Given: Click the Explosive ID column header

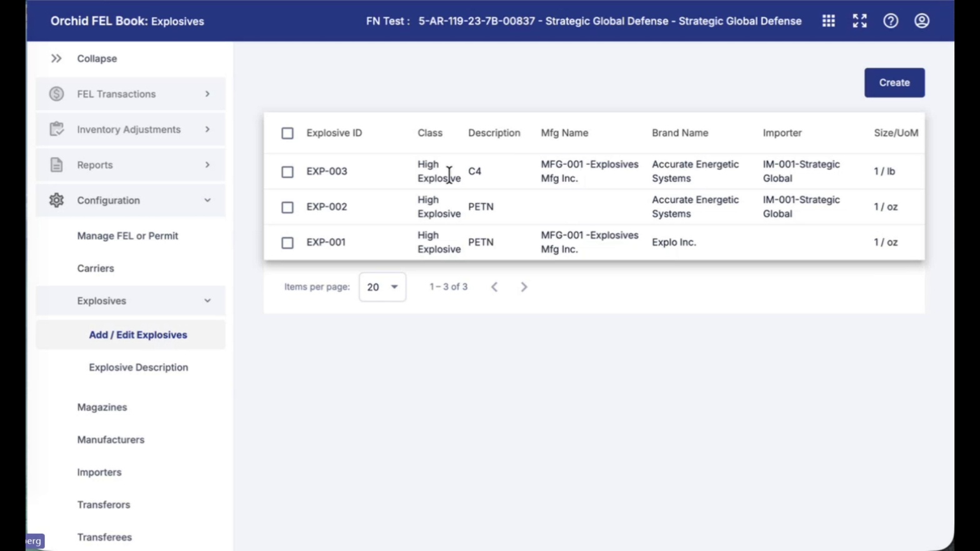Looking at the screenshot, I should coord(334,133).
